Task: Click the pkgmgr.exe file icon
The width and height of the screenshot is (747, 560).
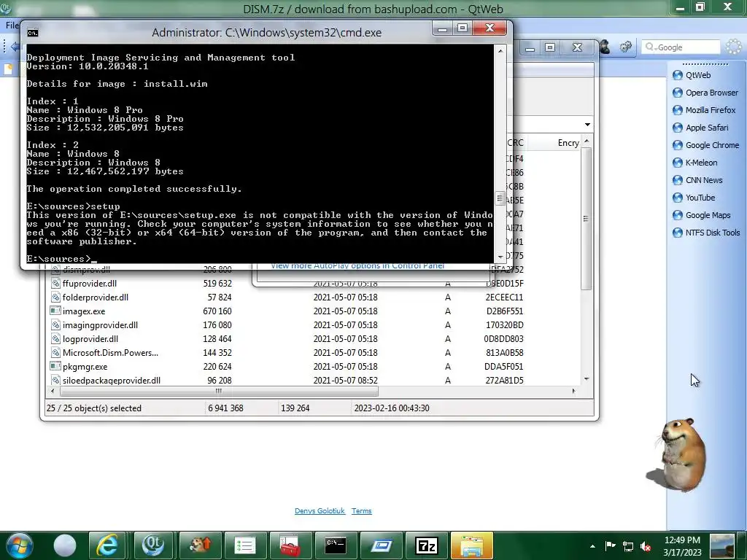Action: 55,366
